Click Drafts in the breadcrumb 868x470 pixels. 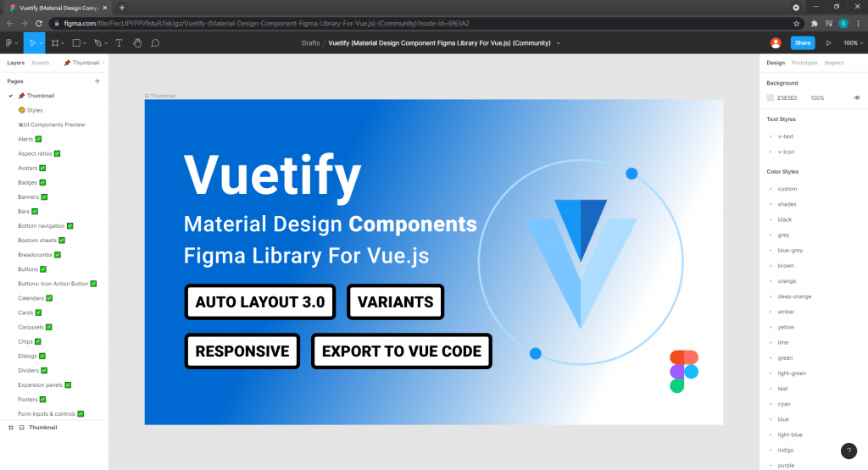coord(310,42)
